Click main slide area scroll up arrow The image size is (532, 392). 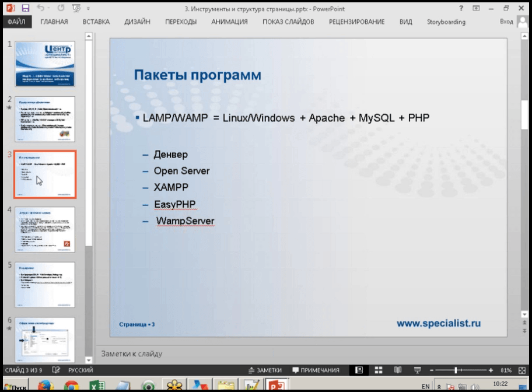[524, 36]
